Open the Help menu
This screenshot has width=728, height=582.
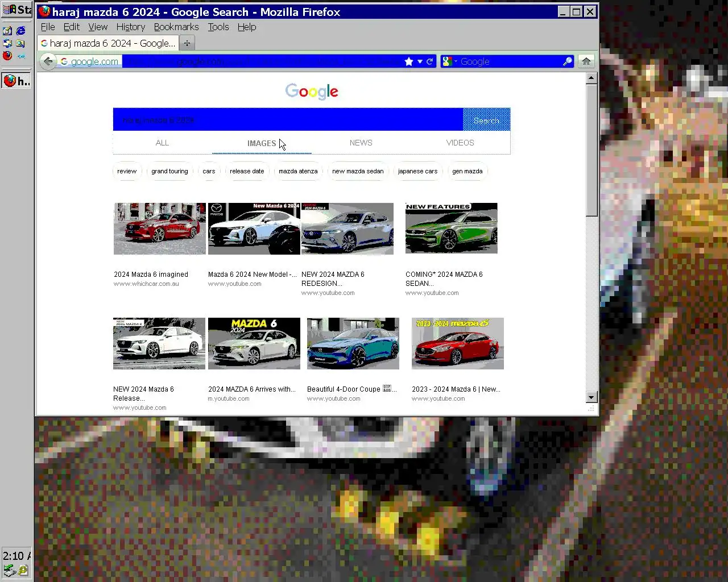point(247,27)
